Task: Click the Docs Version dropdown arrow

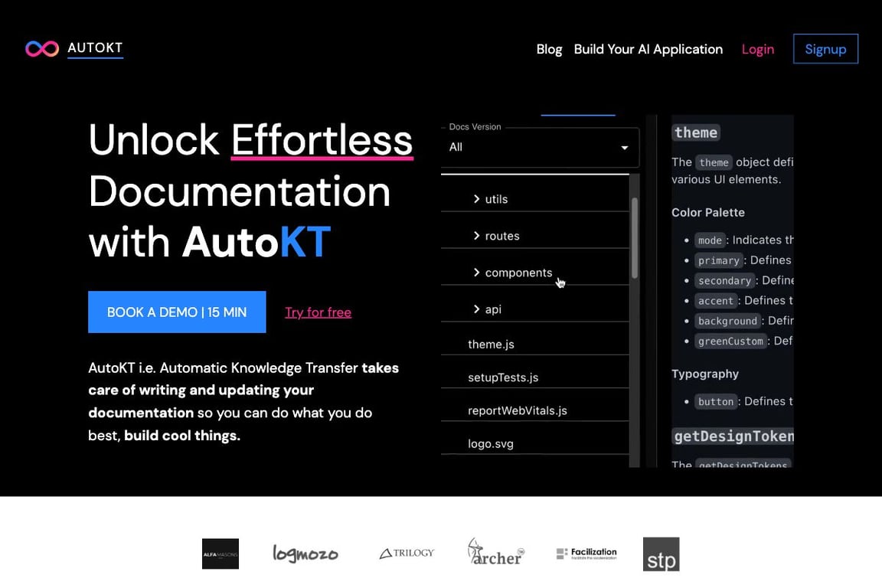Action: (x=625, y=148)
